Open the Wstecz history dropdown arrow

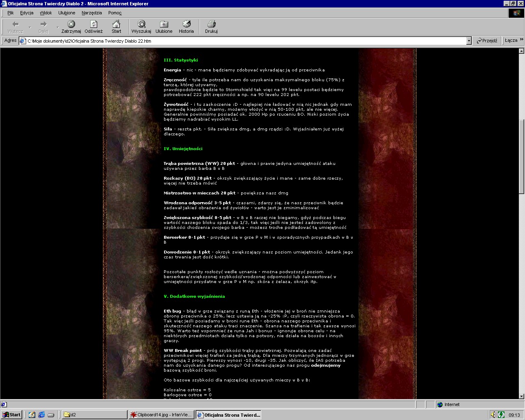click(x=30, y=27)
